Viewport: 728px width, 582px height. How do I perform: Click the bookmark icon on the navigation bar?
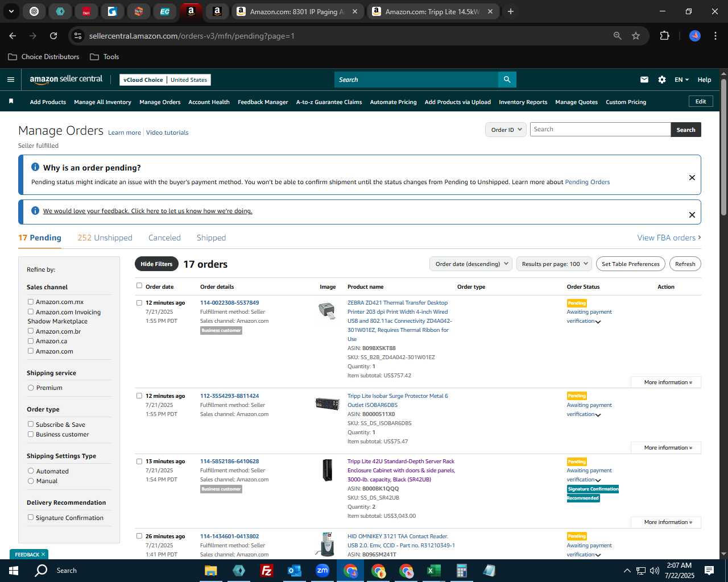click(11, 101)
